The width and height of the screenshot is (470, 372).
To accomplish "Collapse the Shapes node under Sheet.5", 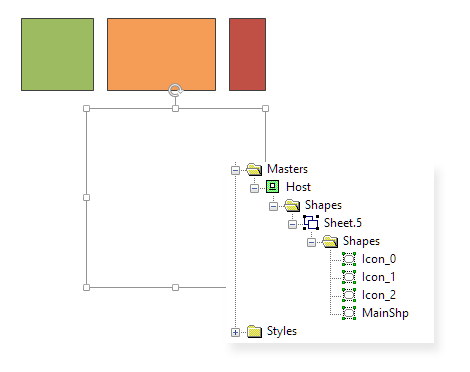I will [311, 242].
